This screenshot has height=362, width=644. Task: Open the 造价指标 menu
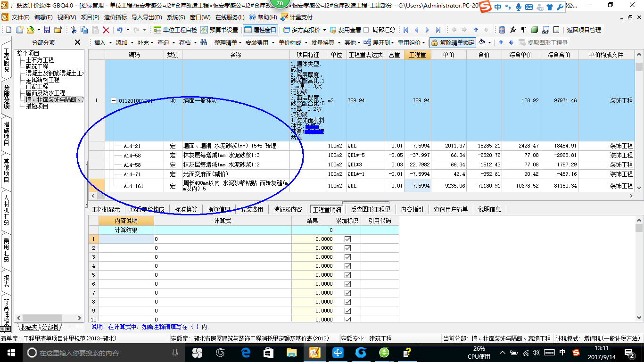coord(115,17)
